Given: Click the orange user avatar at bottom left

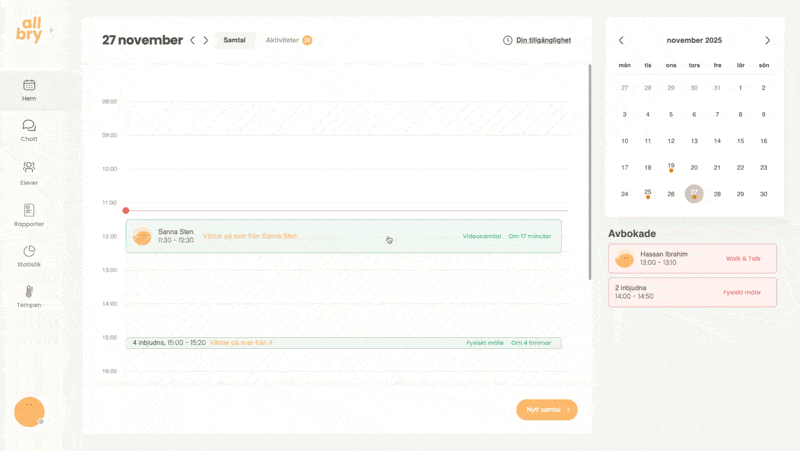Looking at the screenshot, I should click(29, 411).
